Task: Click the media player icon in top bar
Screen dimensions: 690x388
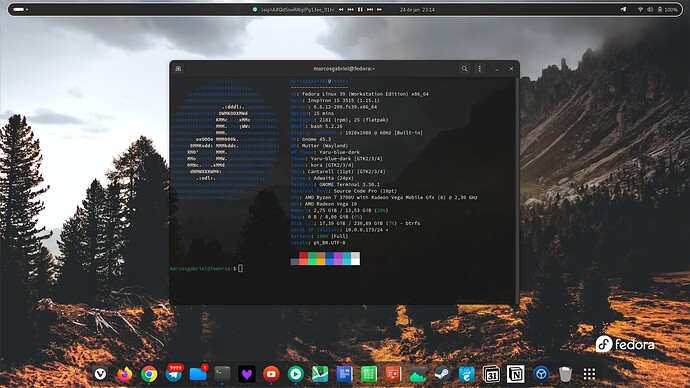Action: tap(254, 9)
